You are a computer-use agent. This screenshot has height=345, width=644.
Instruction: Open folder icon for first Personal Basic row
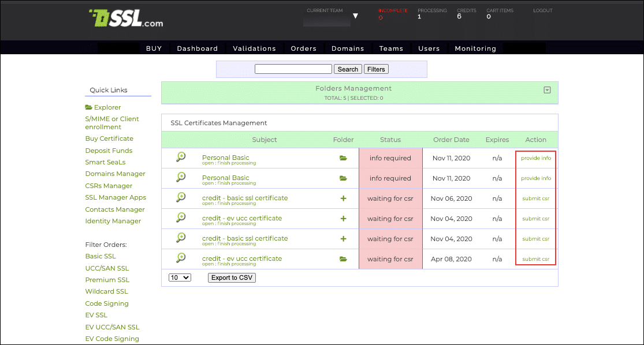tap(343, 158)
